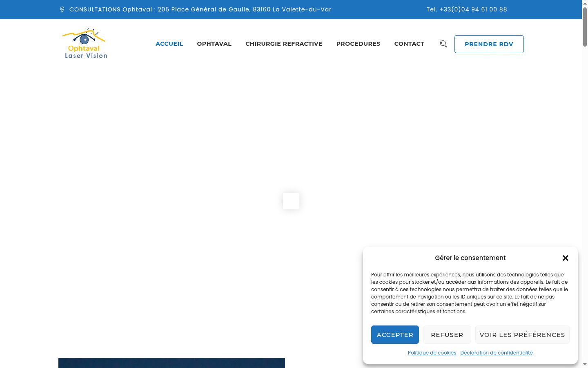Close the consent dialog with X
This screenshot has height=368, width=588.
pyautogui.click(x=566, y=258)
